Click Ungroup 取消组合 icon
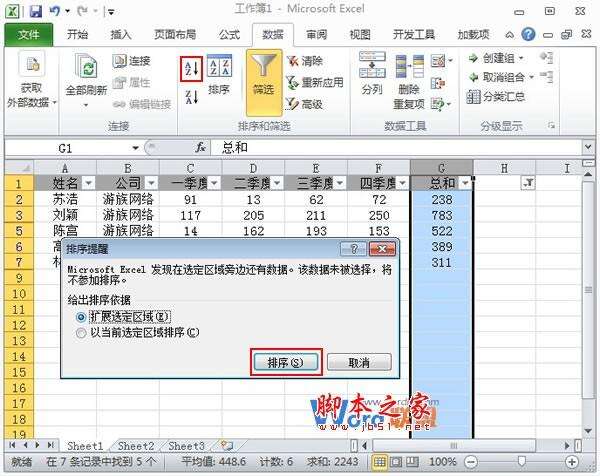 pyautogui.click(x=474, y=77)
